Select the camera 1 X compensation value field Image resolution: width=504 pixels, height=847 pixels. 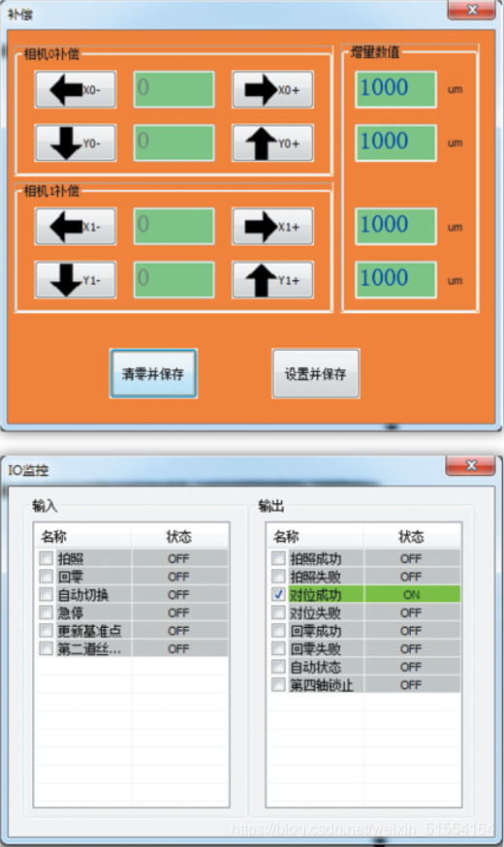point(173,227)
